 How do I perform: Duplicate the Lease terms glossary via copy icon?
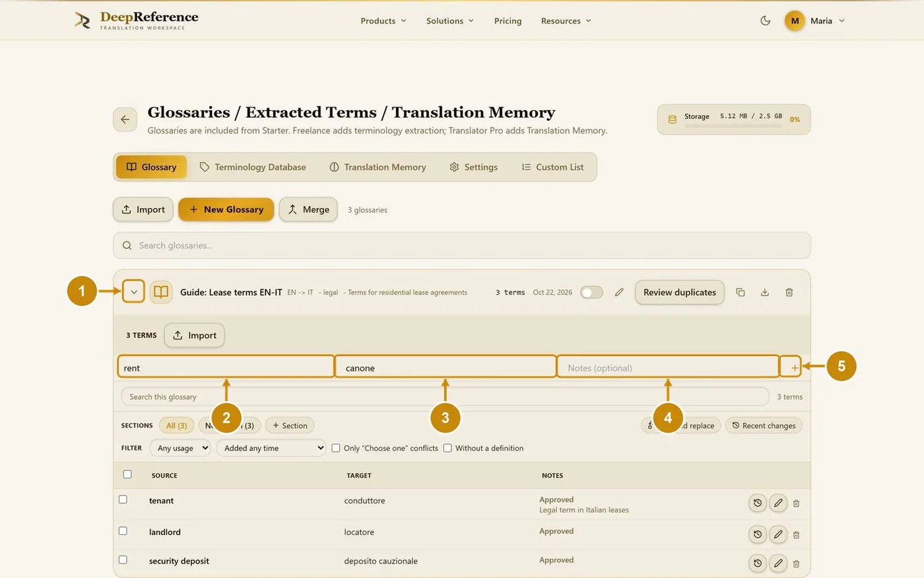[741, 292]
